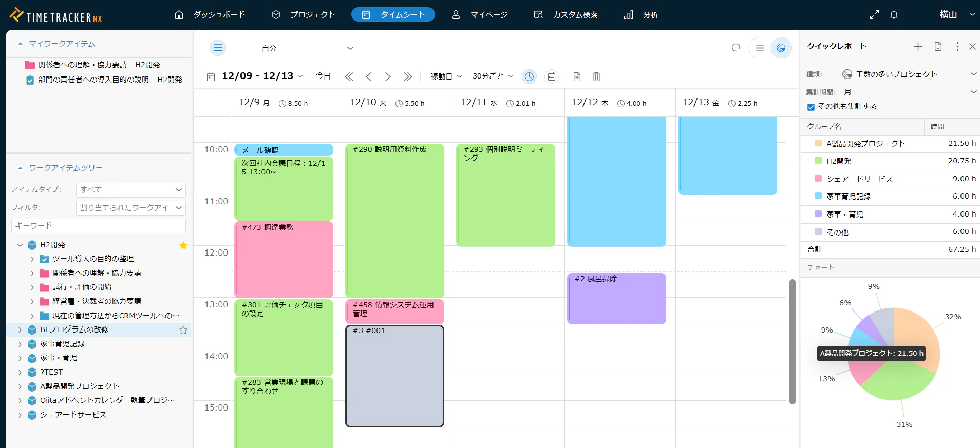This screenshot has width=980, height=448.
Task: Click the TimeTracker NX logo
Action: [x=55, y=15]
